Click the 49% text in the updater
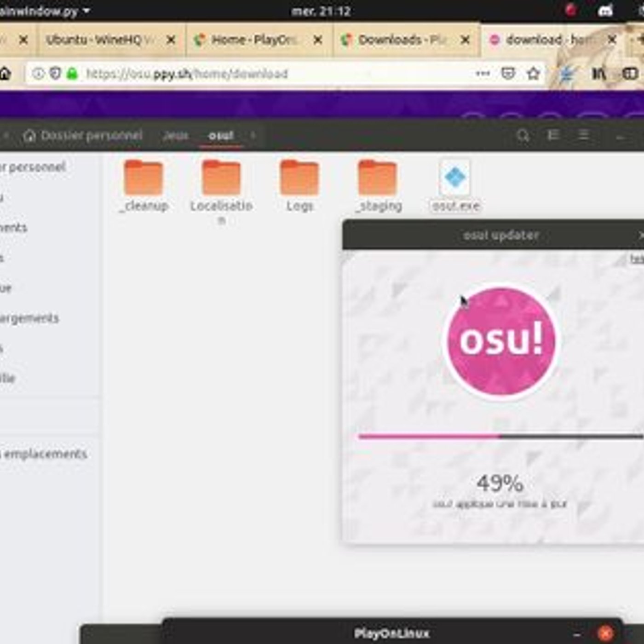Viewport: 644px width, 644px height. [500, 483]
